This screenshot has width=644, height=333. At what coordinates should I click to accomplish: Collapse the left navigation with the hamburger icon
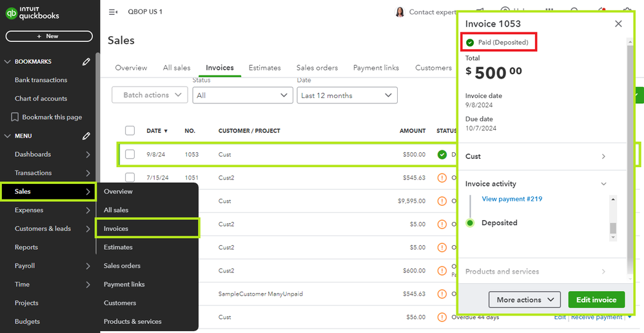113,12
